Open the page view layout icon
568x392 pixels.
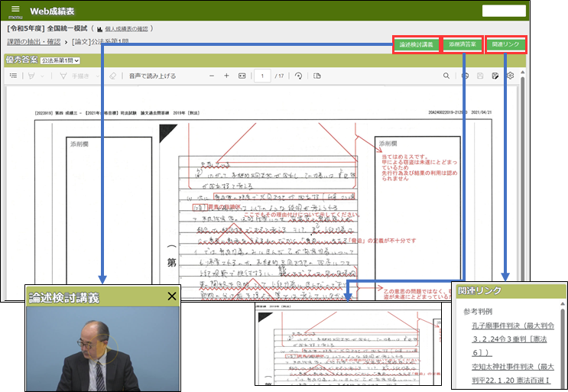[x=317, y=76]
